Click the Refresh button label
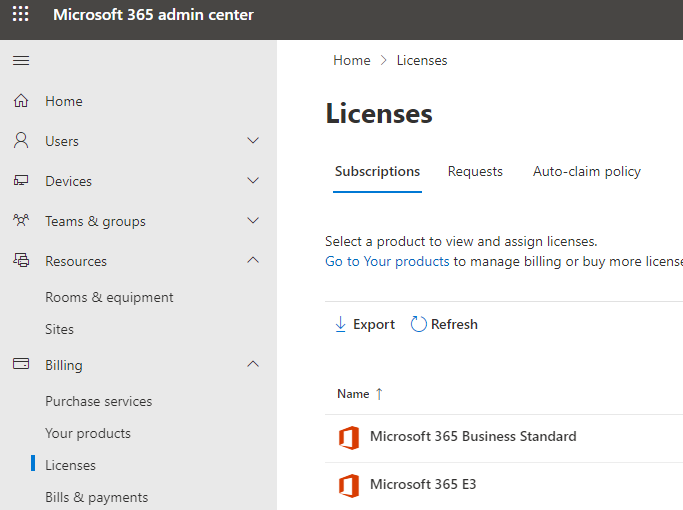This screenshot has height=510, width=683. [454, 324]
